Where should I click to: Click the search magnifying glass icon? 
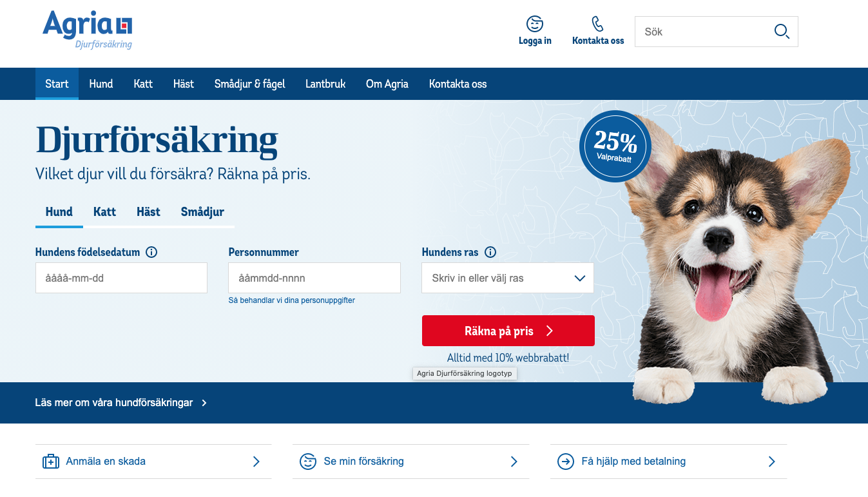782,32
